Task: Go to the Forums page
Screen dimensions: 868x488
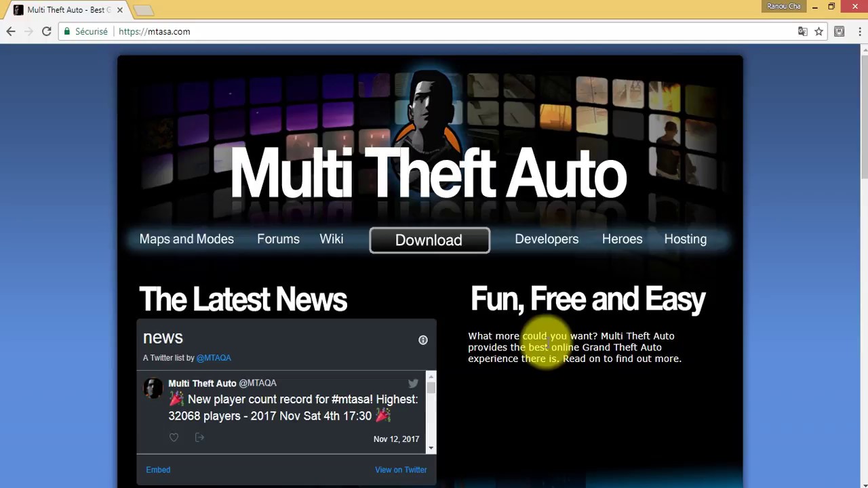Action: point(278,239)
